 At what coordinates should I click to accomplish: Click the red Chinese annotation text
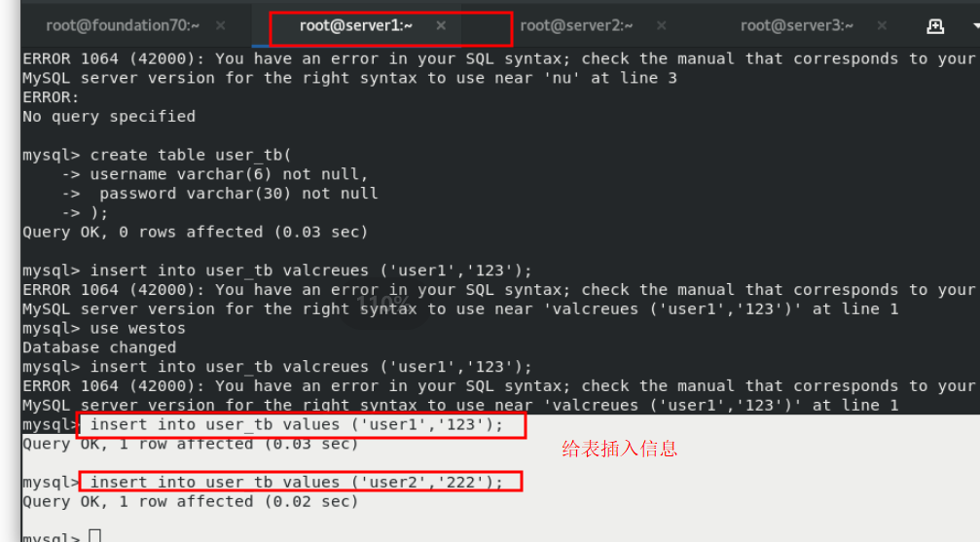tap(619, 449)
